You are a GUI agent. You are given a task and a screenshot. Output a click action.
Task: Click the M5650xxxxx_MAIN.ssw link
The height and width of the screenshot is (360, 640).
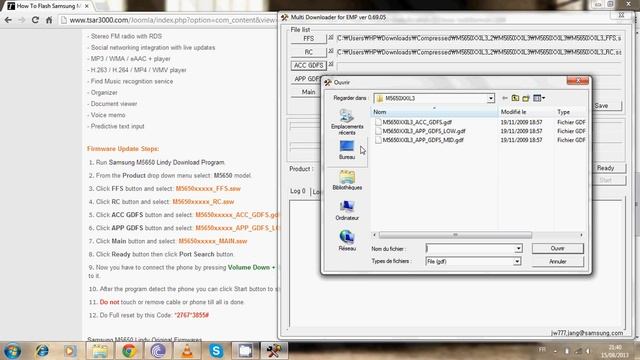coord(213,241)
